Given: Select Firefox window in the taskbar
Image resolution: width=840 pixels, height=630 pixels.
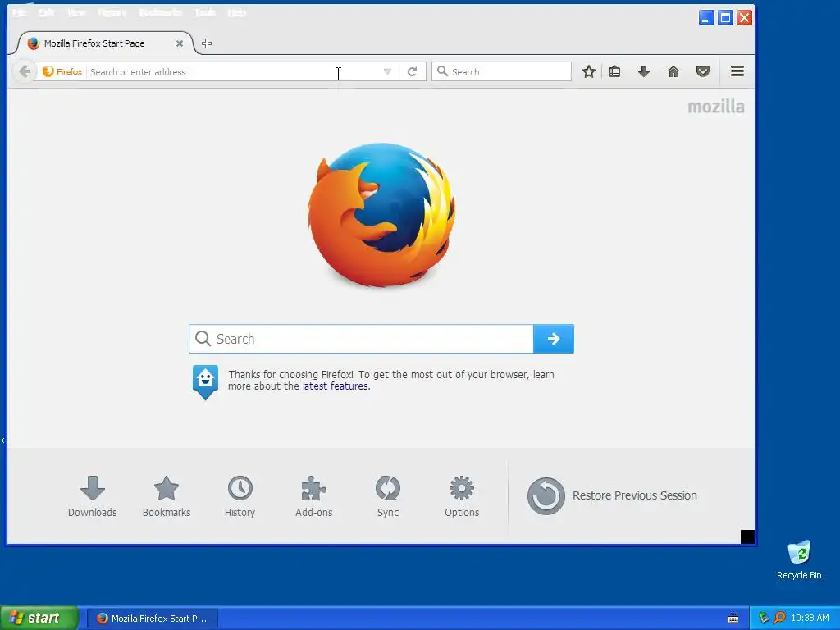Looking at the screenshot, I should 153,619.
